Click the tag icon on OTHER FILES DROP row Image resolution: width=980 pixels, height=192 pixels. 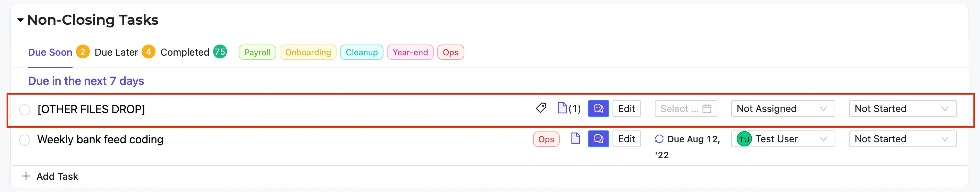(x=541, y=108)
